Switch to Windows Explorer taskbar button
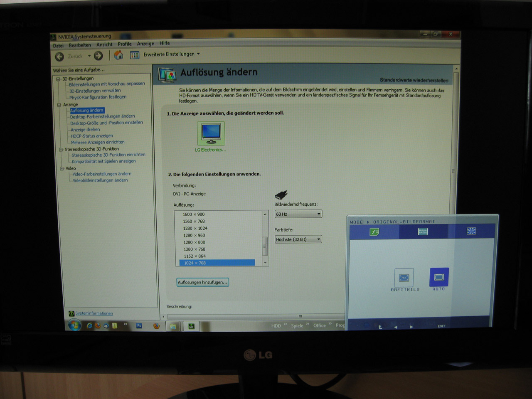This screenshot has height=399, width=532. [173, 326]
